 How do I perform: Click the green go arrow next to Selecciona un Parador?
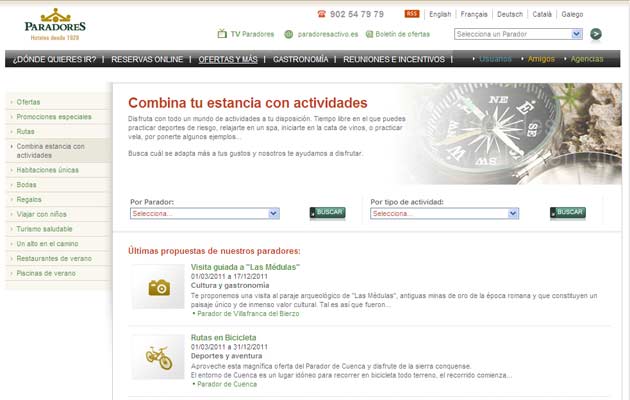click(596, 34)
